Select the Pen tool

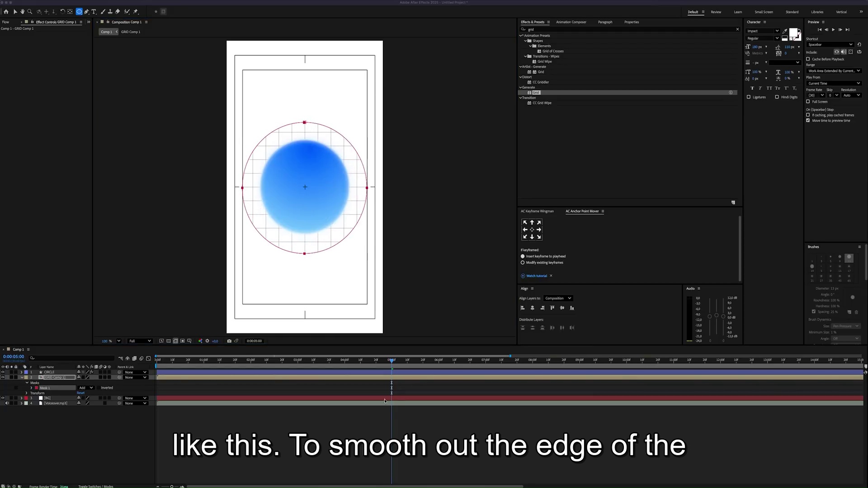click(x=86, y=12)
